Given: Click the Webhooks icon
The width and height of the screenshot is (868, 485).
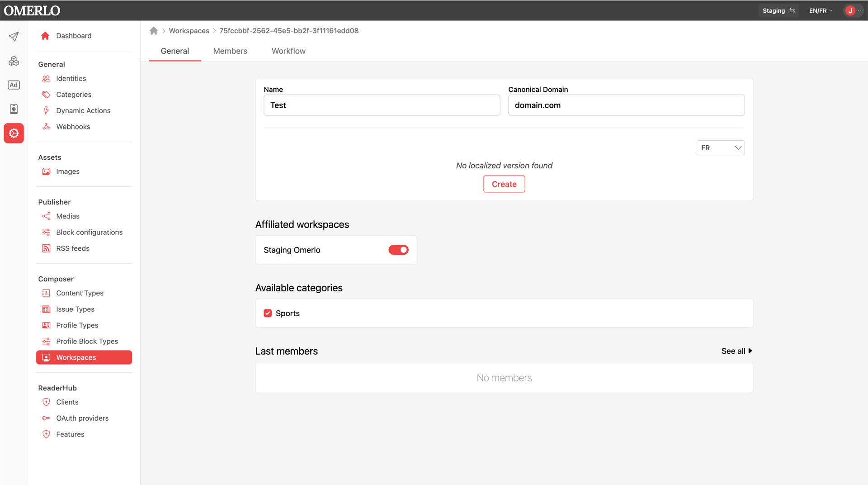Looking at the screenshot, I should [x=46, y=127].
